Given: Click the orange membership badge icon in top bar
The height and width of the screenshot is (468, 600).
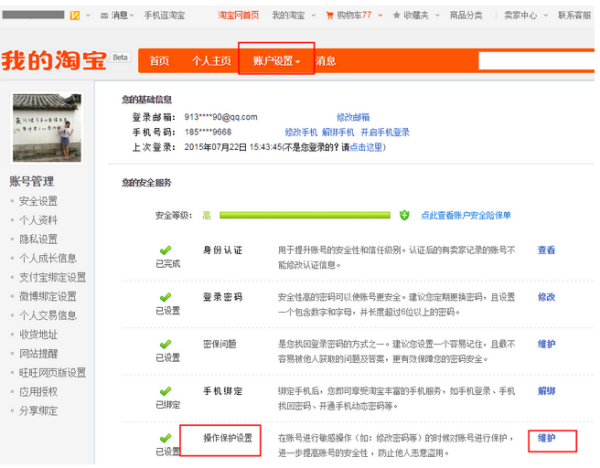Looking at the screenshot, I should tap(75, 15).
